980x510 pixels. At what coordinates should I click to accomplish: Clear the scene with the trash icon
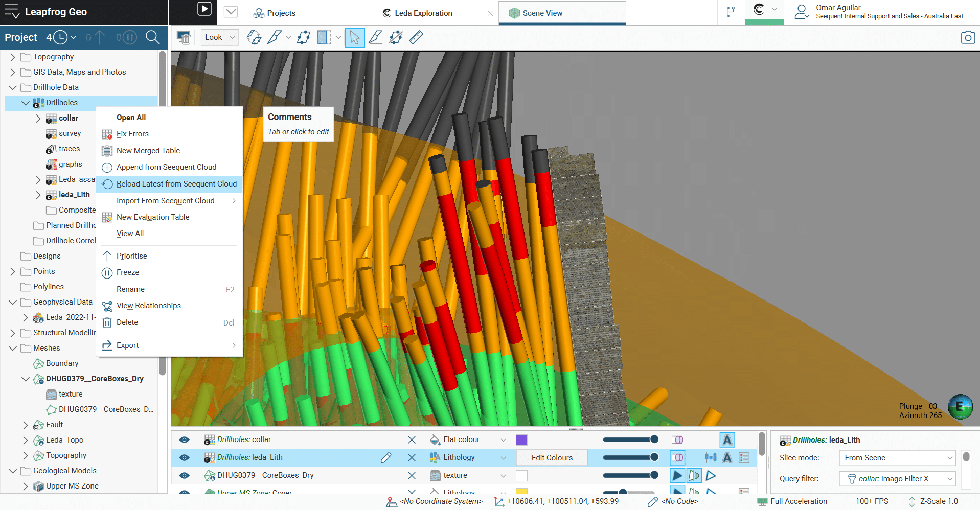click(184, 37)
